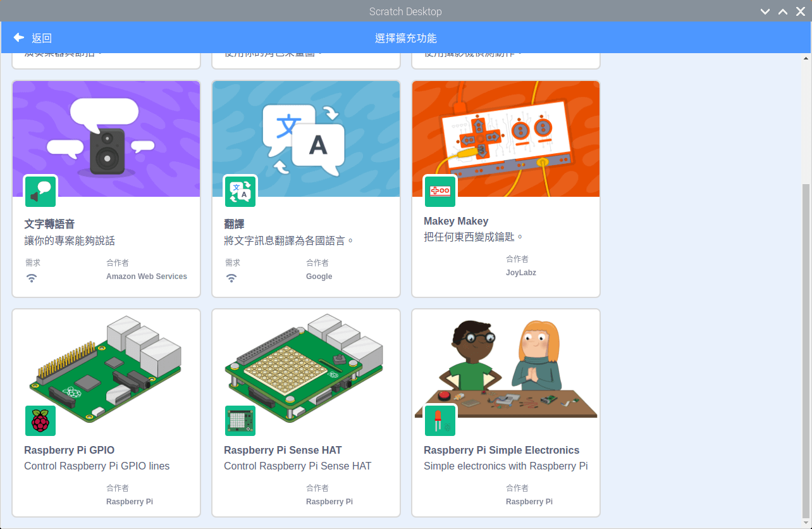Image resolution: width=812 pixels, height=529 pixels.
Task: Click the Scratch Desktop window title text
Action: pyautogui.click(x=405, y=11)
